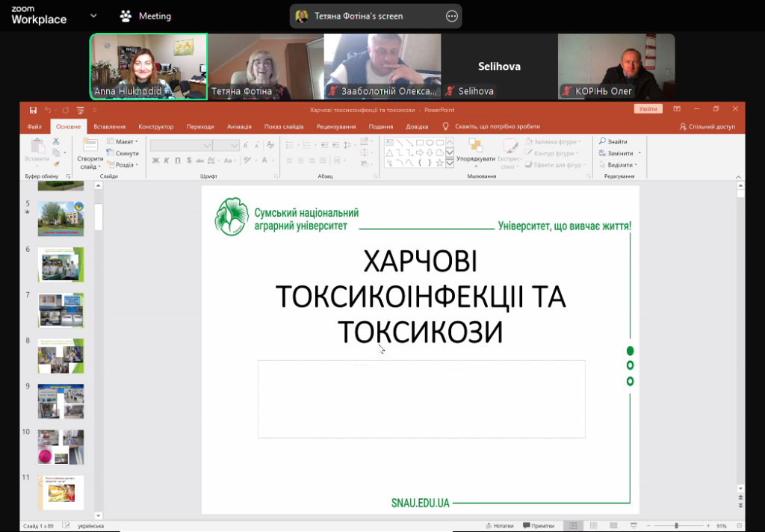
Task: Toggle Notes (Нотатки) pane in status bar
Action: click(x=498, y=525)
